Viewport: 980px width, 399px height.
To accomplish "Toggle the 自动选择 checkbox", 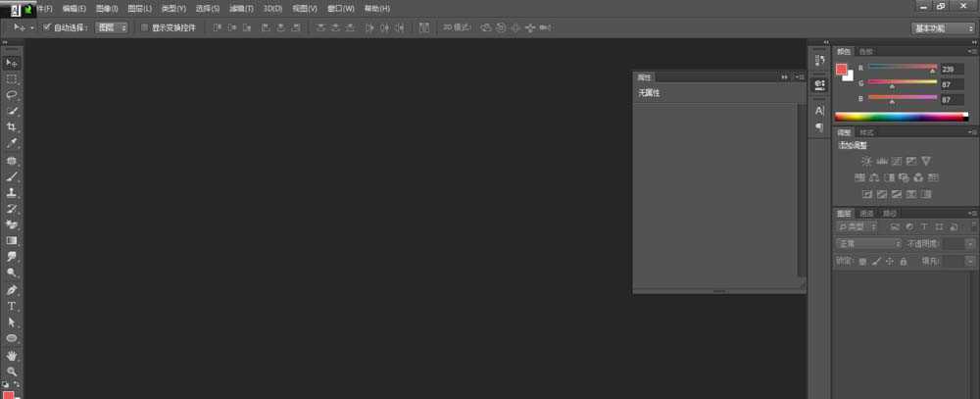I will coord(47,27).
